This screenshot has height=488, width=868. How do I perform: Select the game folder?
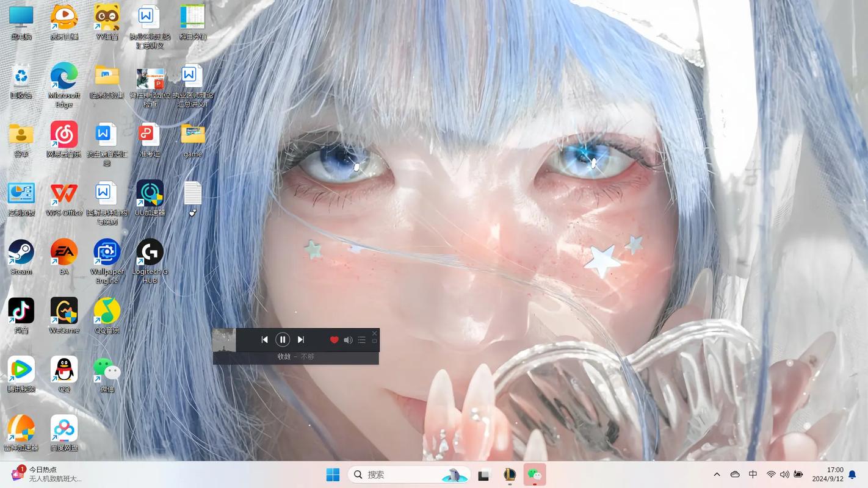coord(192,140)
